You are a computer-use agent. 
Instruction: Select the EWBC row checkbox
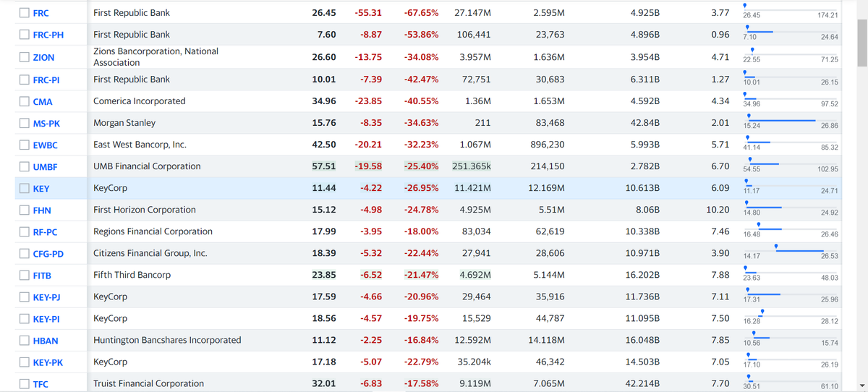tap(25, 145)
